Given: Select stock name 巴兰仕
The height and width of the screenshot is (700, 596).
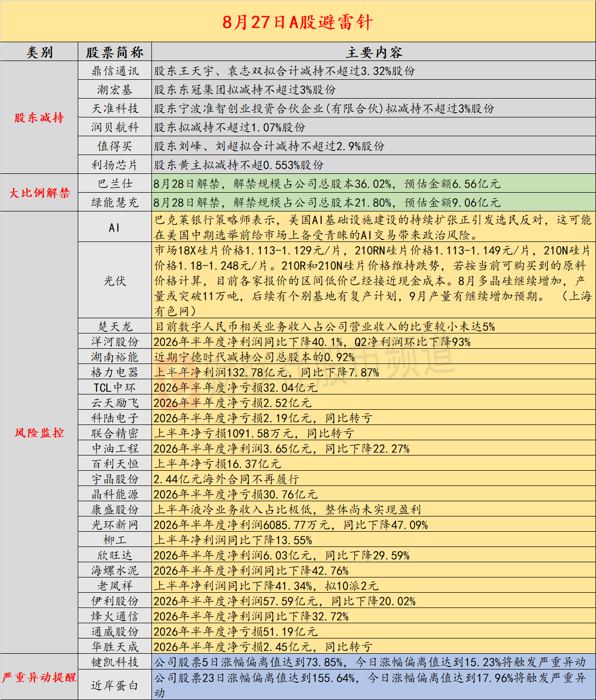Looking at the screenshot, I should click(115, 184).
